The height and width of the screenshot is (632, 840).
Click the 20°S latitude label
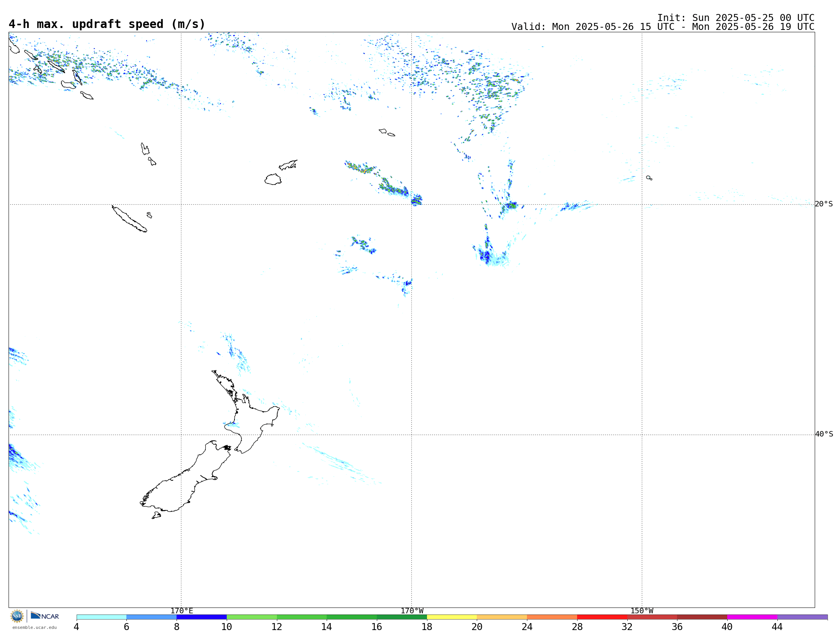[824, 204]
